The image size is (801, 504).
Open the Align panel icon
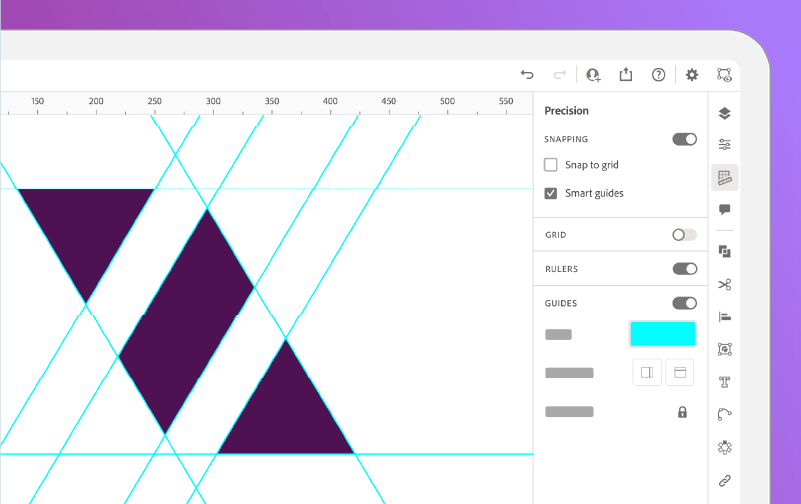tap(724, 317)
